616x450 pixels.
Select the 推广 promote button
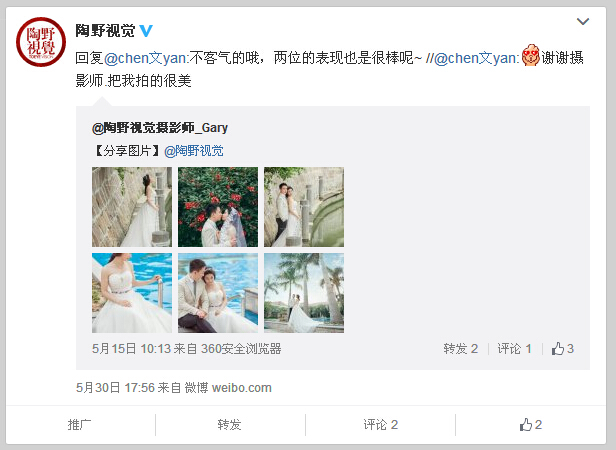(x=79, y=425)
